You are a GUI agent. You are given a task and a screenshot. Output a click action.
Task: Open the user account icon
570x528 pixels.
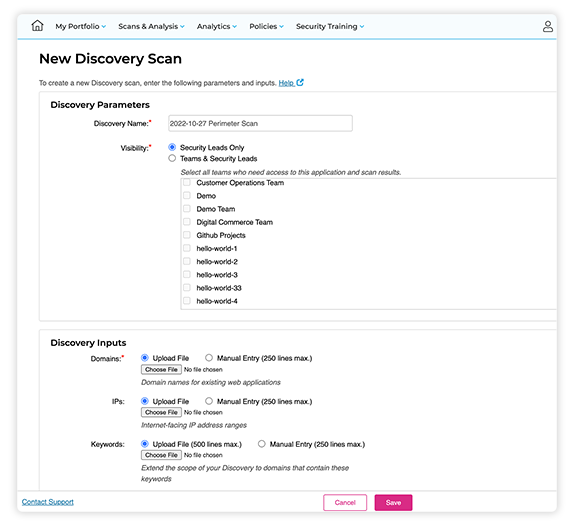point(547,27)
